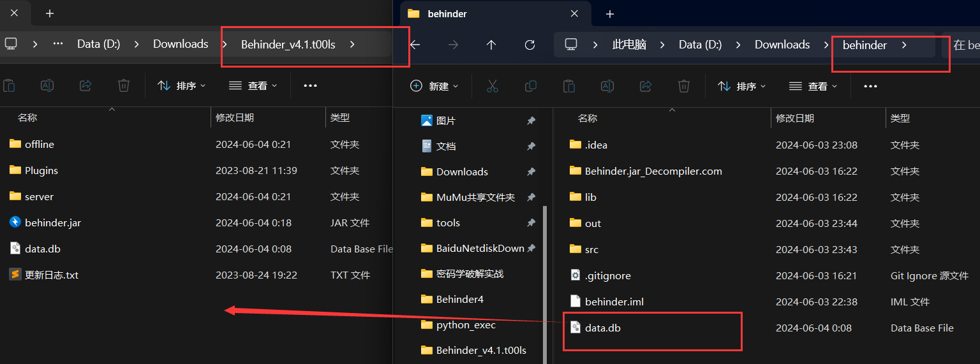Click the forward arrow in behinder window
Screen dimensions: 980x364
(x=453, y=45)
